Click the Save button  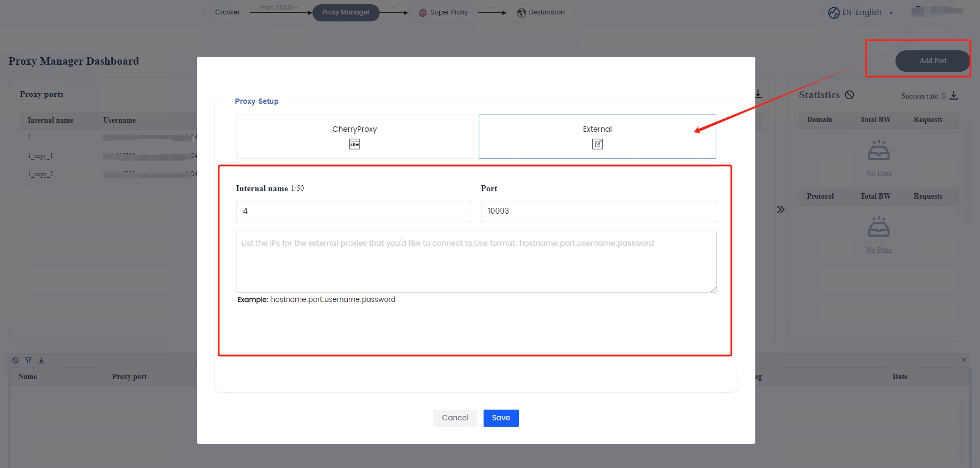(x=501, y=418)
